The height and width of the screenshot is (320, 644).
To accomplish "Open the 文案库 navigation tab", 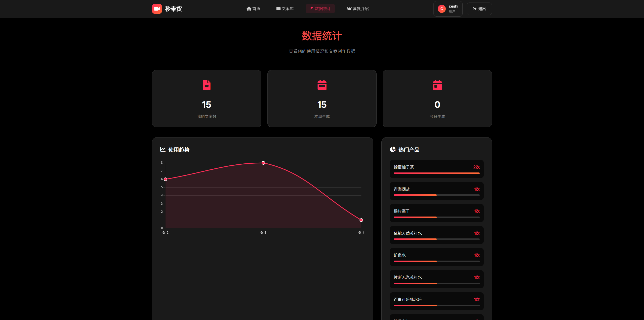I will (285, 9).
